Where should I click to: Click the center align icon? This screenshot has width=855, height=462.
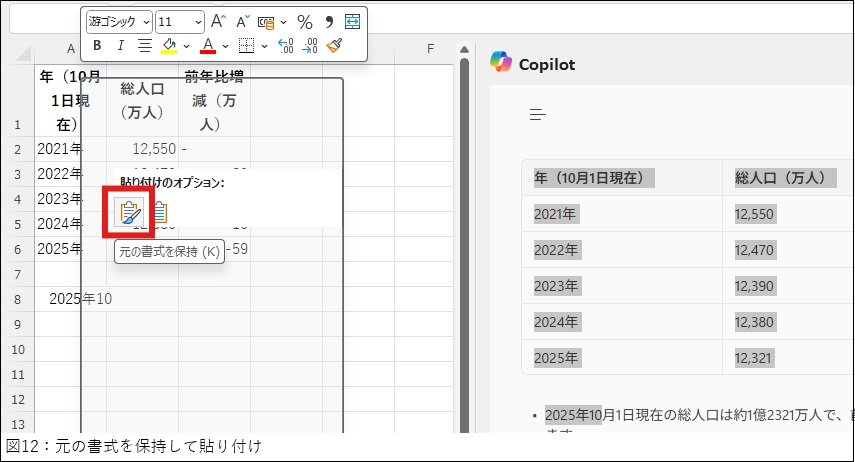144,45
